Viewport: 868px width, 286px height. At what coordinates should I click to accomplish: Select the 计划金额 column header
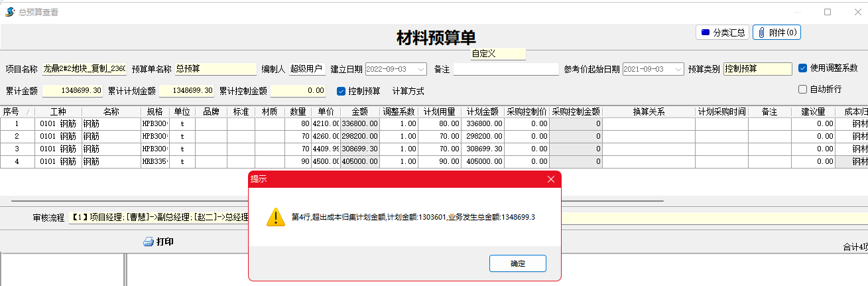coord(482,111)
